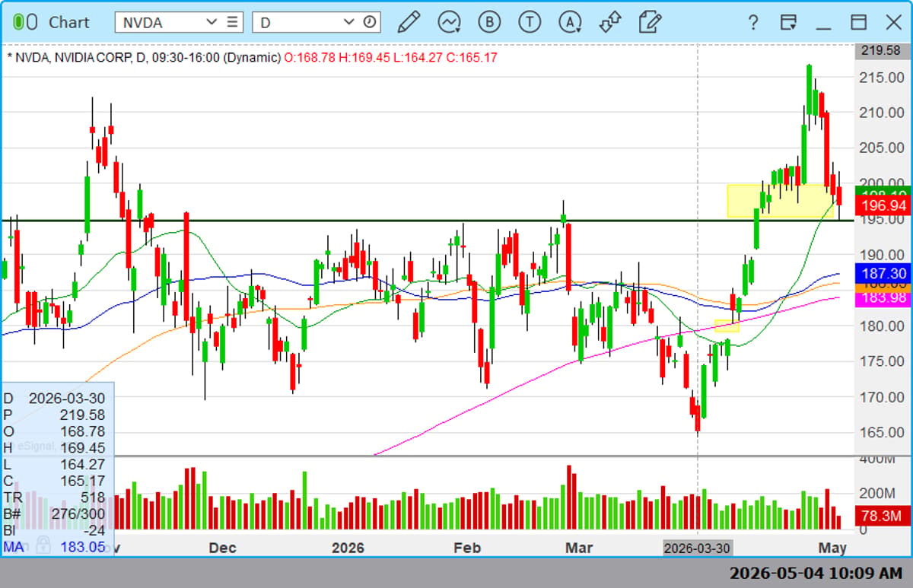The image size is (913, 588).
Task: Open chart help question mark
Action: click(752, 22)
